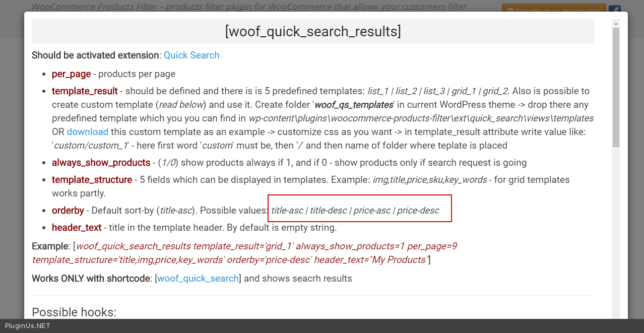This screenshot has width=644, height=333.
Task: Follow the blue download link
Action: pyautogui.click(x=87, y=132)
